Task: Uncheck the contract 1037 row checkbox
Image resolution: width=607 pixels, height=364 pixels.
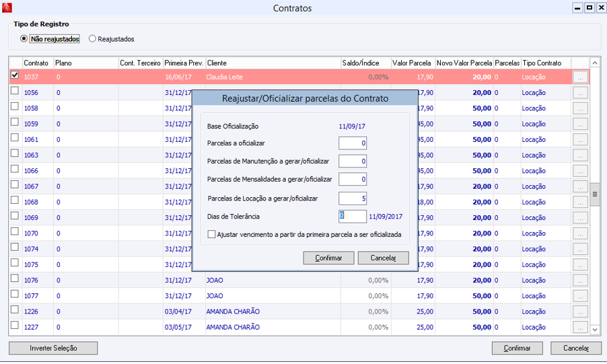Action: pos(15,75)
